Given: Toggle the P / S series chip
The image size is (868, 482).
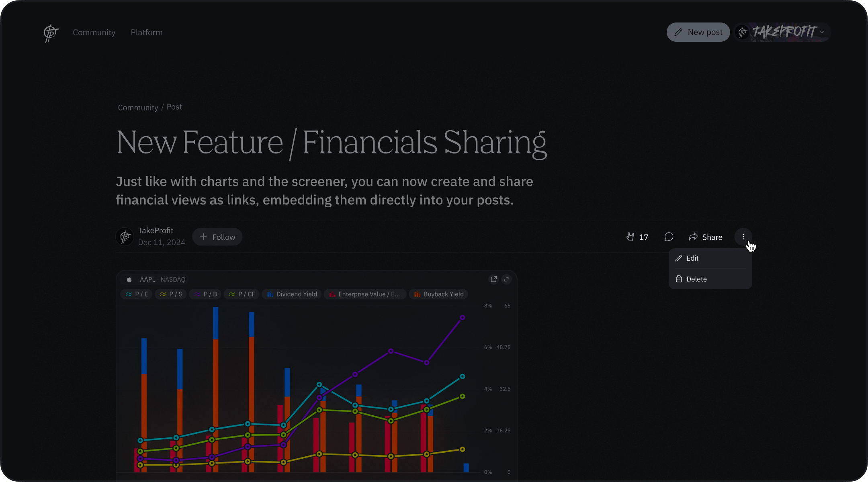Looking at the screenshot, I should [171, 294].
